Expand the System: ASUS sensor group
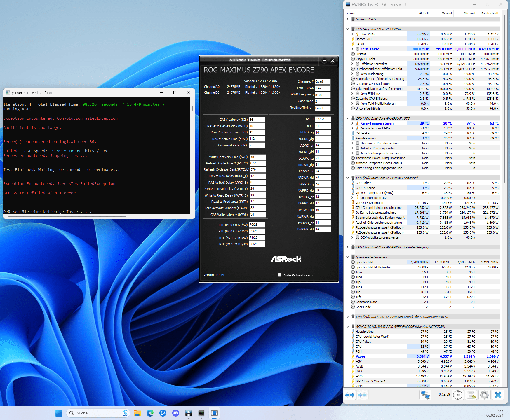Screen dimensions: 510x420 click(x=347, y=19)
